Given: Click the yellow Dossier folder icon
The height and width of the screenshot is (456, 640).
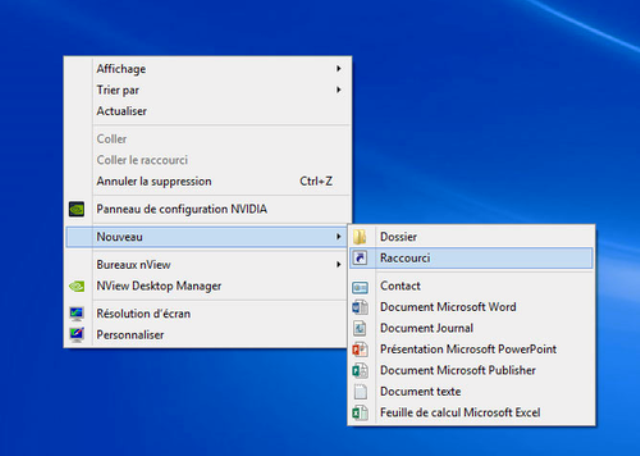Looking at the screenshot, I should pyautogui.click(x=360, y=237).
